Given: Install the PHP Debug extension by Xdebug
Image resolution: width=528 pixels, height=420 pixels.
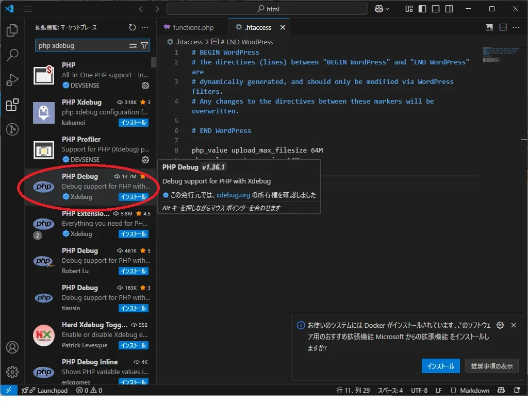Looking at the screenshot, I should click(x=133, y=196).
